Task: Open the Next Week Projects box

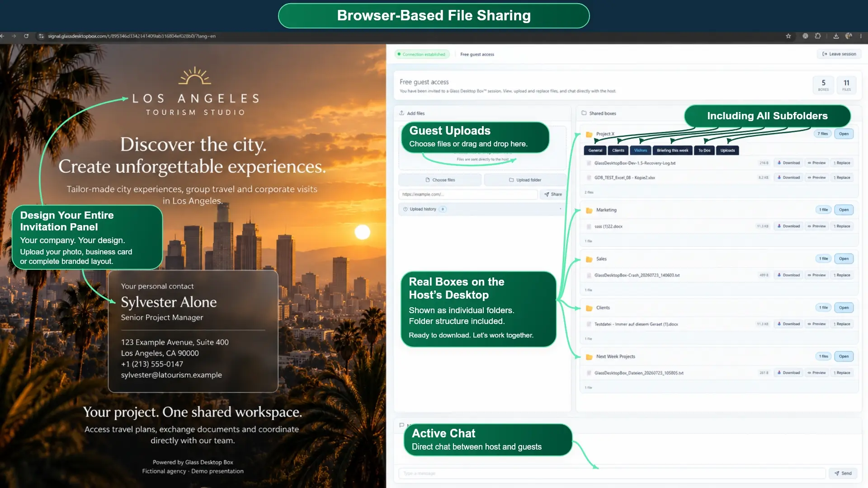Action: click(844, 356)
